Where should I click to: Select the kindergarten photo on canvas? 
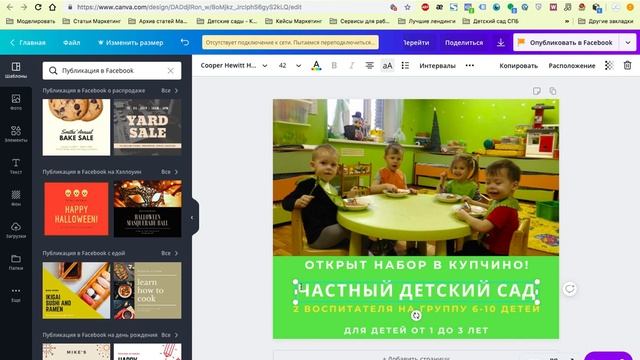click(x=416, y=177)
